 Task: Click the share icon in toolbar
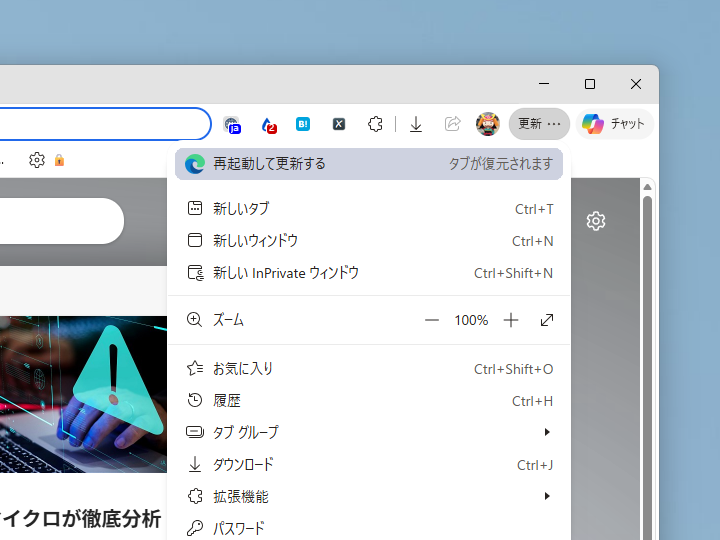(452, 124)
